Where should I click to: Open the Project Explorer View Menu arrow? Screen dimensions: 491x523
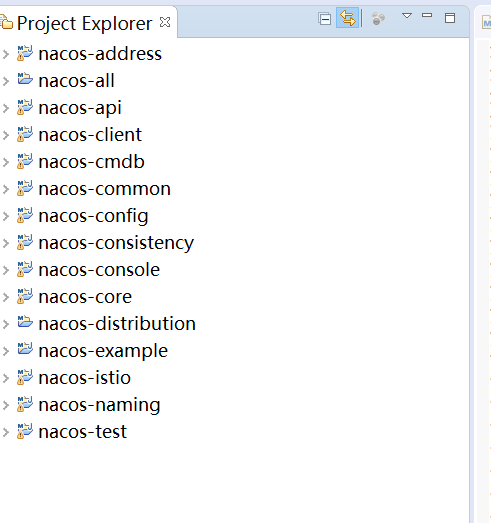pos(407,15)
